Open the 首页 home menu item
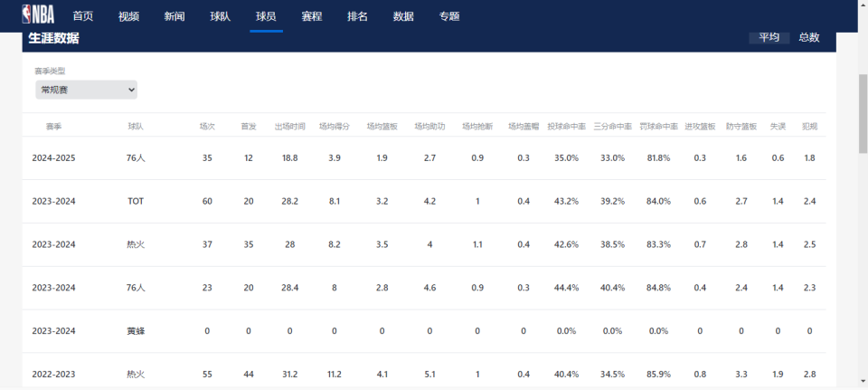868x390 pixels. [x=83, y=16]
